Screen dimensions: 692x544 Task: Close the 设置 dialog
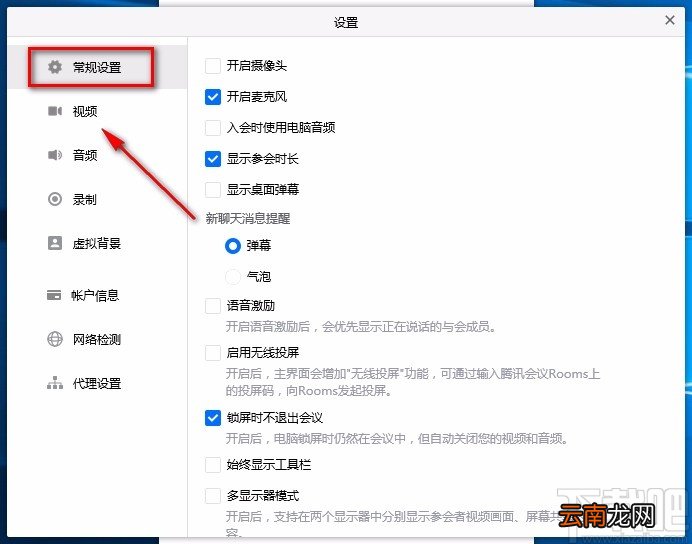669,20
